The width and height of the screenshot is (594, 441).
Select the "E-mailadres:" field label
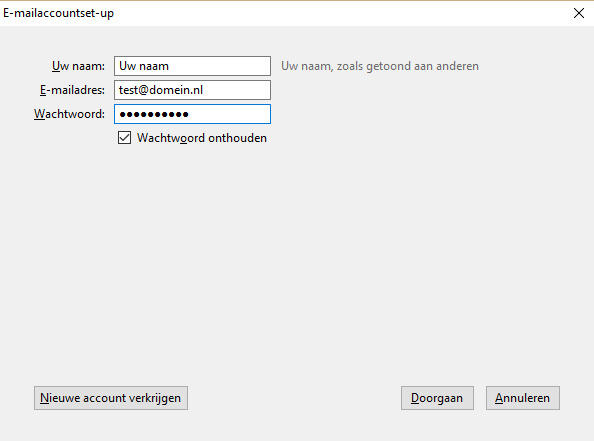[x=72, y=90]
